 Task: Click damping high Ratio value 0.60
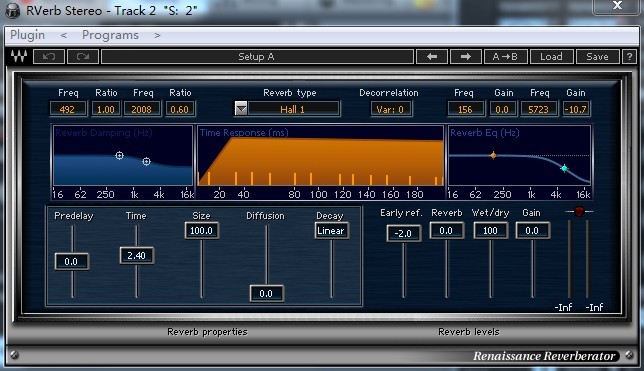coord(180,109)
